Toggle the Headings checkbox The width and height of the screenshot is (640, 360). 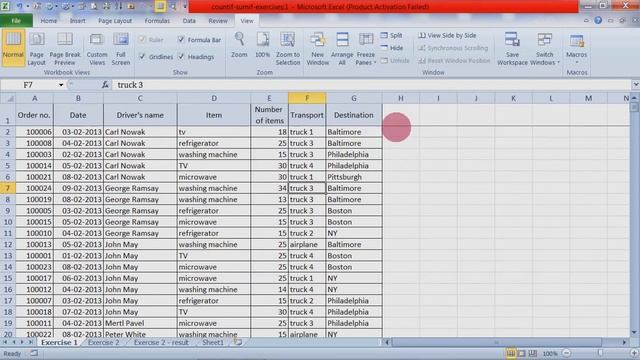pos(181,57)
